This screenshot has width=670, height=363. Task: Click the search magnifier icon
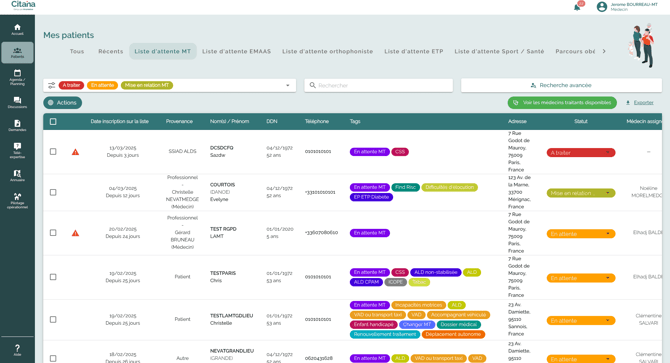[312, 85]
